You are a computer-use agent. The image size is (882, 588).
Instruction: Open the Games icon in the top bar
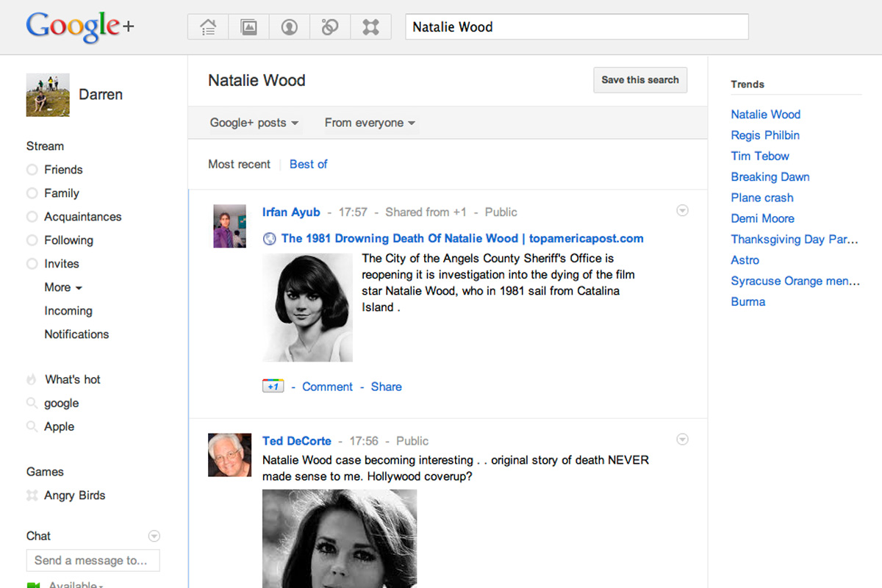tap(371, 26)
